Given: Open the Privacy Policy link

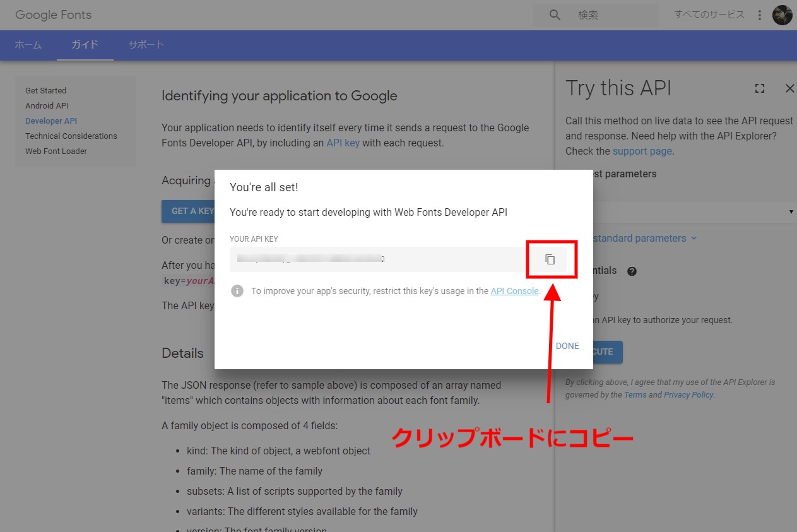Looking at the screenshot, I should click(x=688, y=394).
